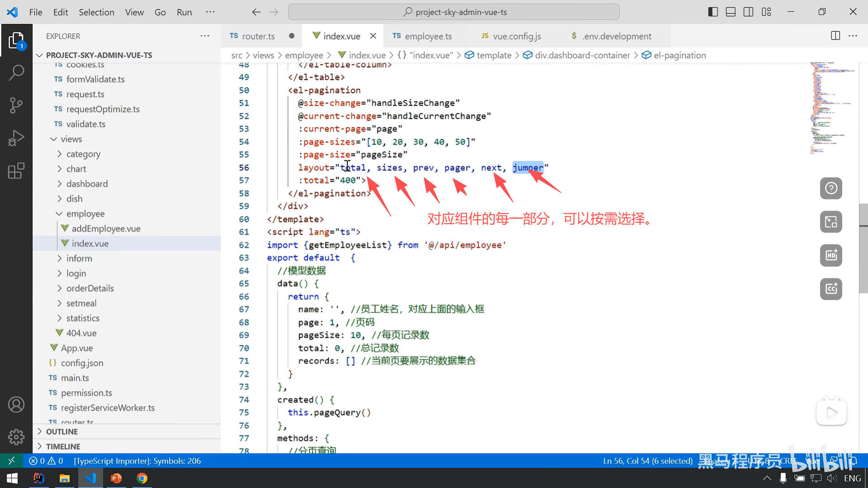Open Source Control view
Image resolution: width=868 pixels, height=488 pixels.
tap(16, 105)
